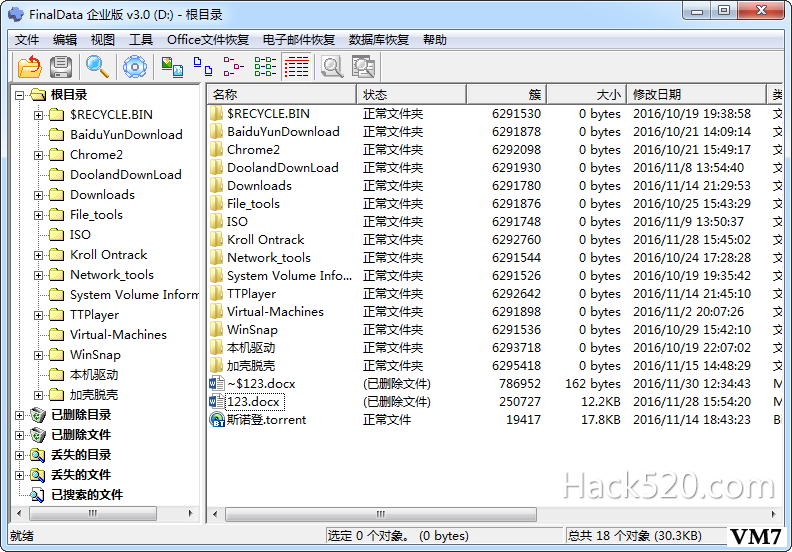Expand the 已删除目录 node
792x552 pixels.
point(19,415)
